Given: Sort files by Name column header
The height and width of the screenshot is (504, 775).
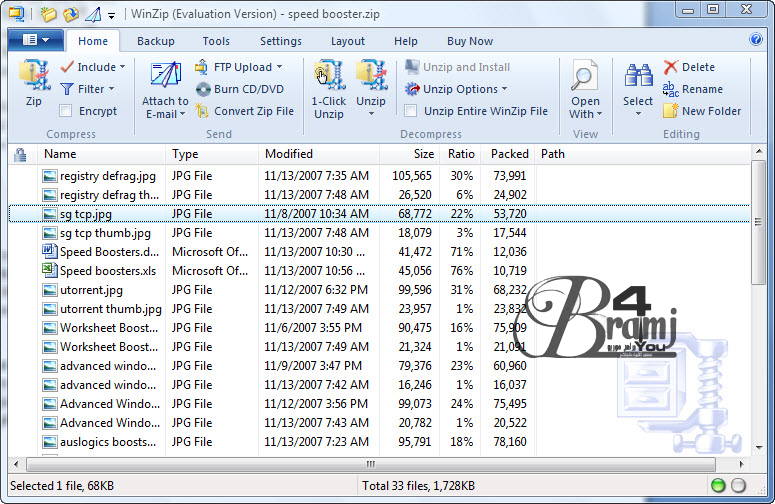Looking at the screenshot, I should [102, 154].
